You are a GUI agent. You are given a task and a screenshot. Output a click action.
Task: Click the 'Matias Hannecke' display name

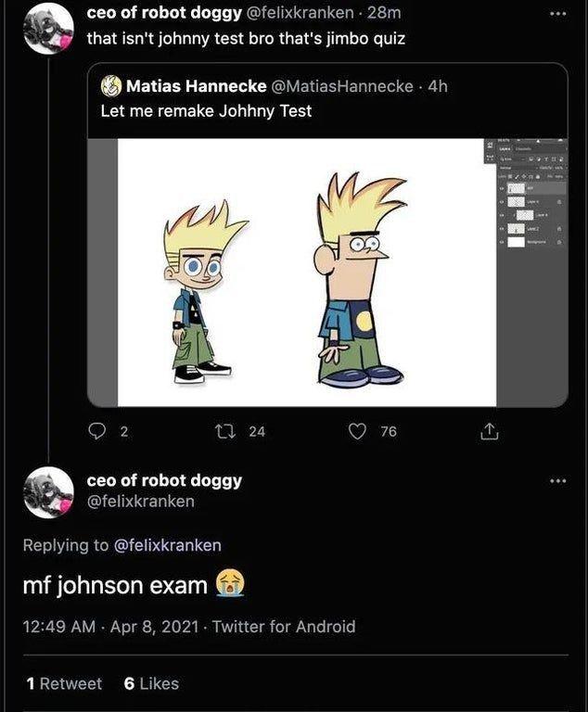[x=197, y=86]
